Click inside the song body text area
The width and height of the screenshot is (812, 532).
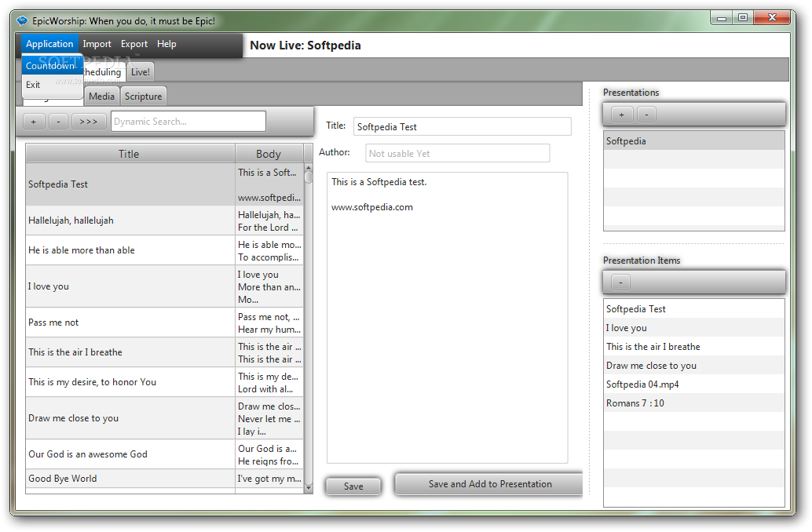pos(447,318)
